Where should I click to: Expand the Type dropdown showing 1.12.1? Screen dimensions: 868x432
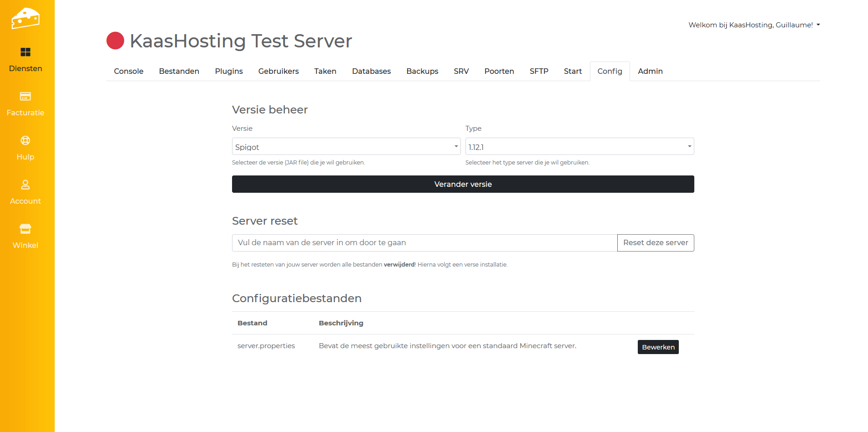click(x=579, y=147)
